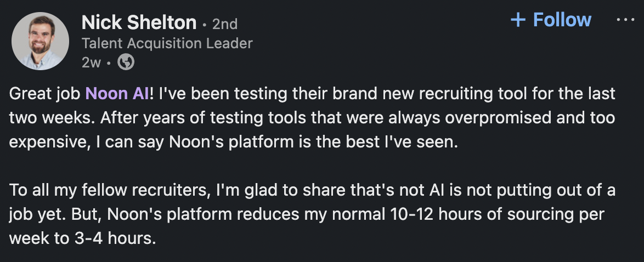
Task: Click the globe public visibility icon
Action: [x=126, y=63]
